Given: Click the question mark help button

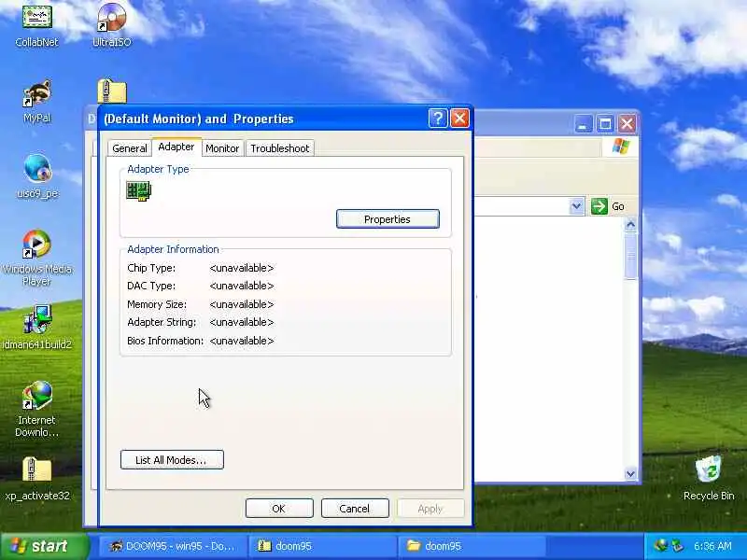Looking at the screenshot, I should 438,119.
